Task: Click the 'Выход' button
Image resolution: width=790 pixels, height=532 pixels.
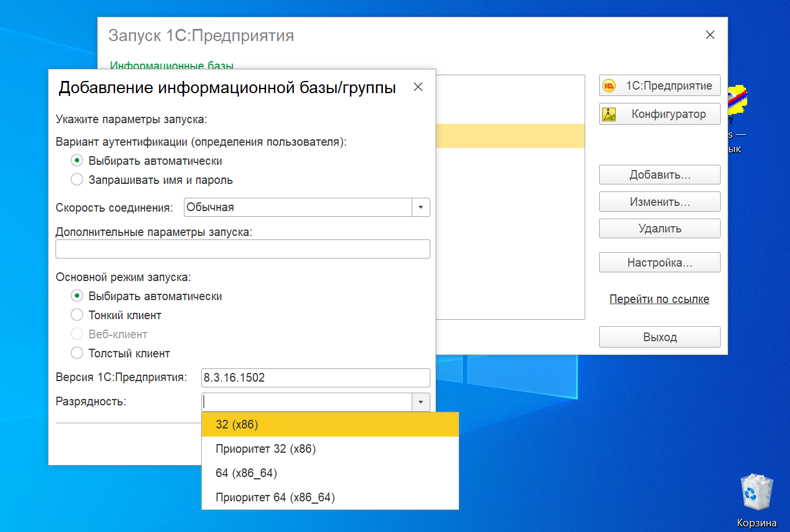Action: (x=659, y=337)
